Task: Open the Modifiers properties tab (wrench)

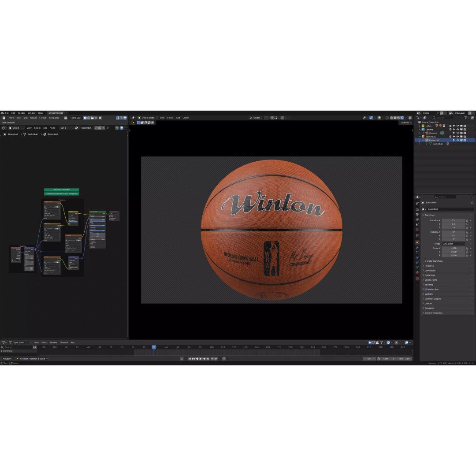Action: [417, 247]
